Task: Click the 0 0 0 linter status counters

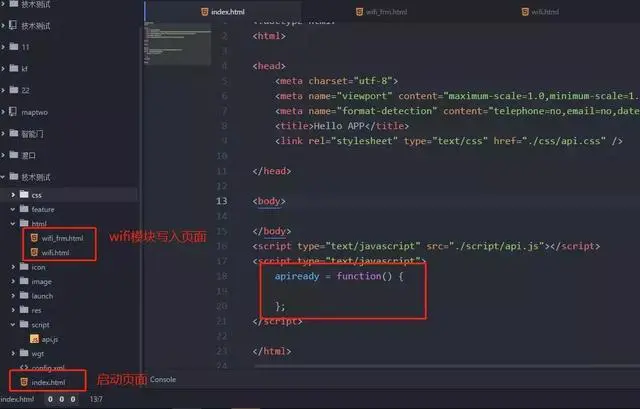Action: coord(62,399)
